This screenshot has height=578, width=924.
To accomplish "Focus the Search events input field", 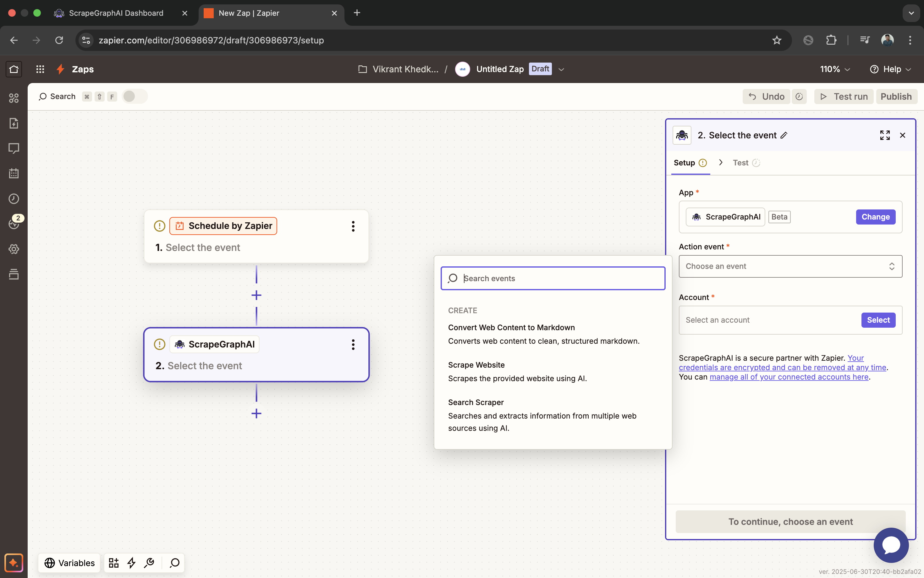I will (x=553, y=278).
